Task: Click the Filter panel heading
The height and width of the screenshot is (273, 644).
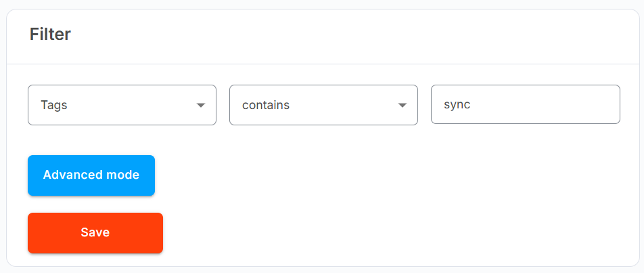Action: pos(50,35)
